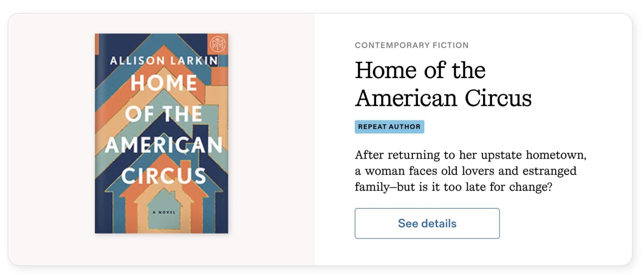
Task: Click the word 'CIRCUS' on the book cover
Action: 164,176
